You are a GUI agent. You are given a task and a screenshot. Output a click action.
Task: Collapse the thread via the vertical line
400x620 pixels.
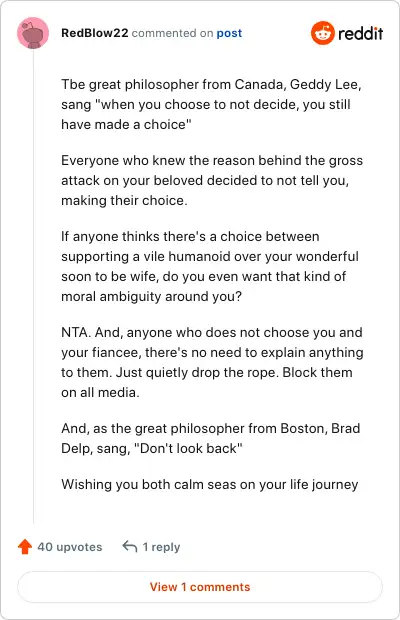click(34, 287)
